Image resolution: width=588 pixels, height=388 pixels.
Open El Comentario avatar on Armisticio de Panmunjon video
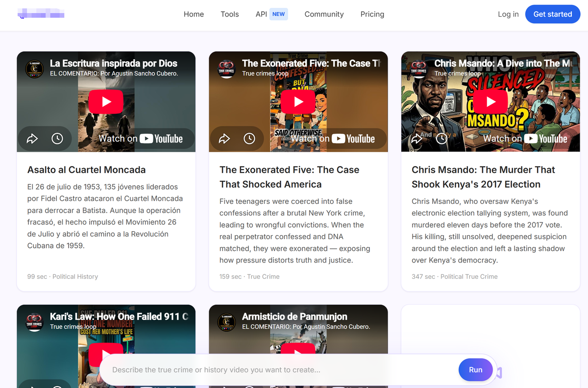click(226, 322)
